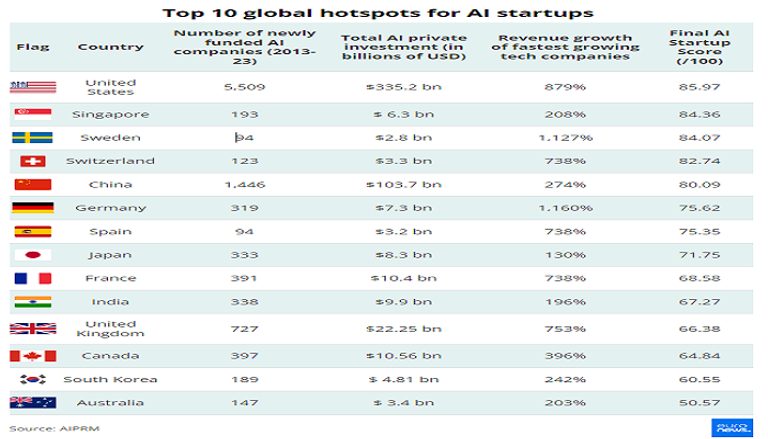Screen dimensions: 768x439
Task: Click the Switzerland flag icon
Action: click(x=26, y=160)
